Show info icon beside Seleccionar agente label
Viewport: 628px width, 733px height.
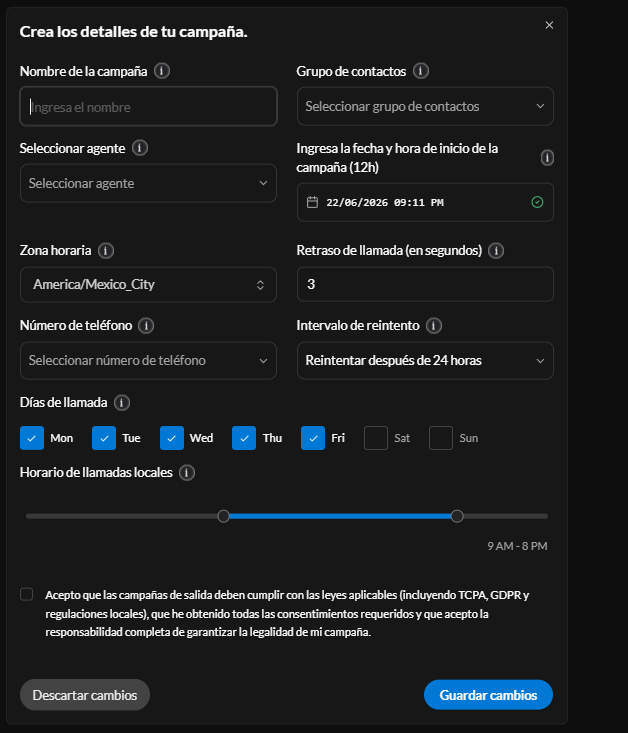[x=140, y=148]
